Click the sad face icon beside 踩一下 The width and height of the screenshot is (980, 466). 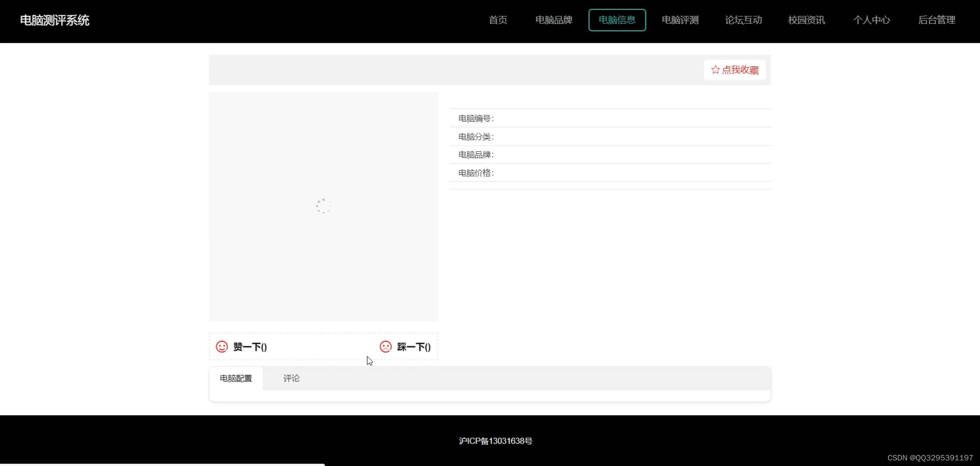(386, 347)
